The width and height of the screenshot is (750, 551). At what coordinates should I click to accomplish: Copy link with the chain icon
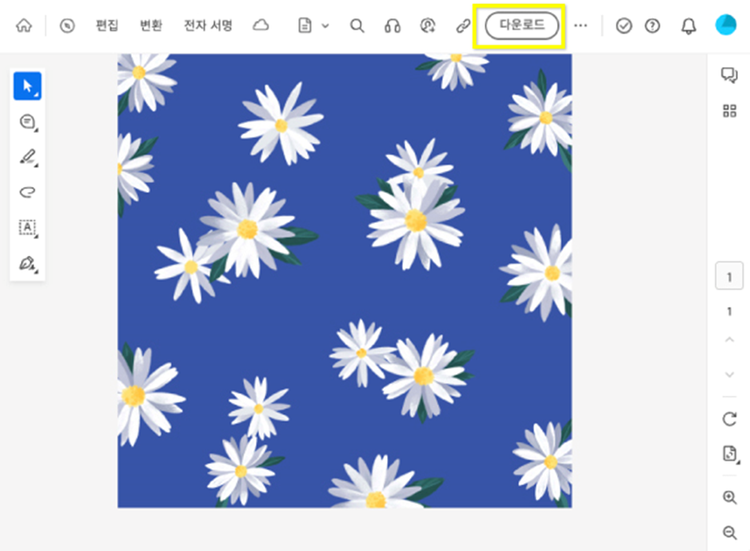tap(463, 25)
